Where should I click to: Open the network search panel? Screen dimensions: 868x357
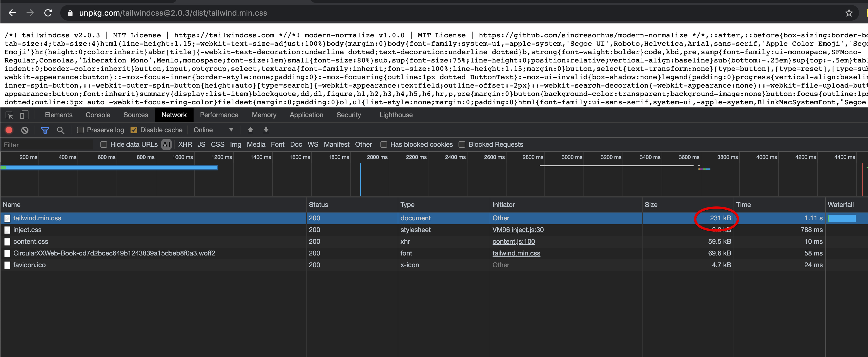click(61, 130)
